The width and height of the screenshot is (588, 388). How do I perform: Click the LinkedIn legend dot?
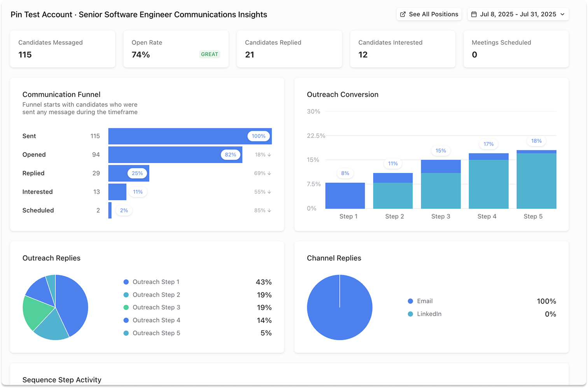coord(410,314)
